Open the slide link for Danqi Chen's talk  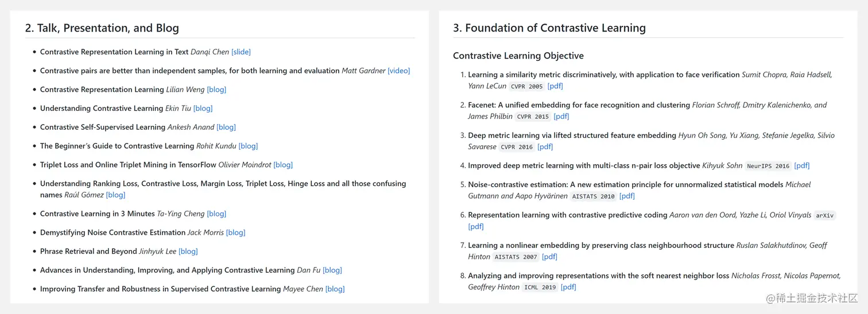[241, 52]
